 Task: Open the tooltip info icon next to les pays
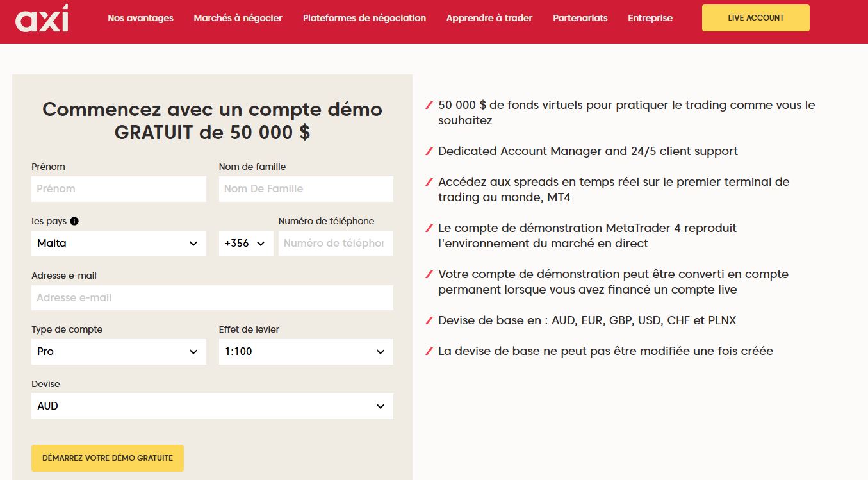click(75, 221)
